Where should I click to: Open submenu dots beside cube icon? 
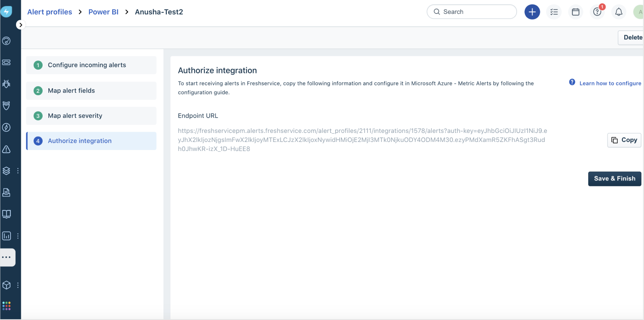[x=18, y=285]
